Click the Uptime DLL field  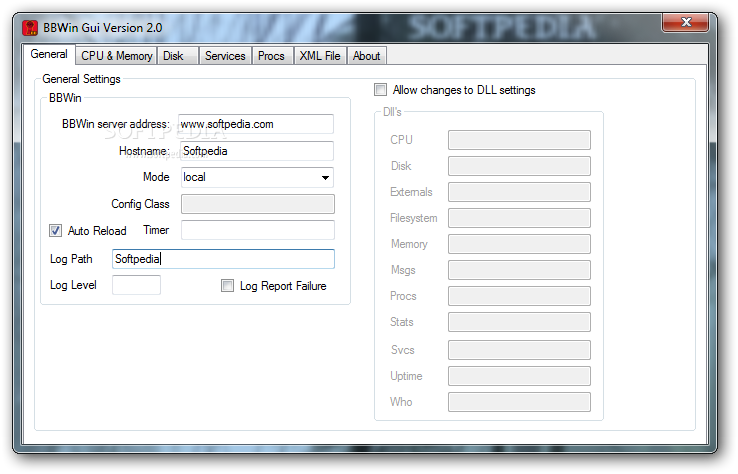[x=519, y=376]
